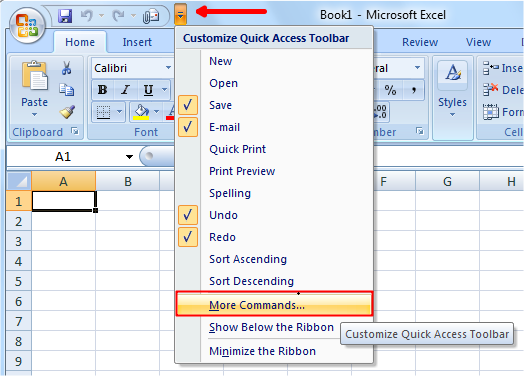Collapse the Customize Quick Access Toolbar dropdown

pos(180,15)
